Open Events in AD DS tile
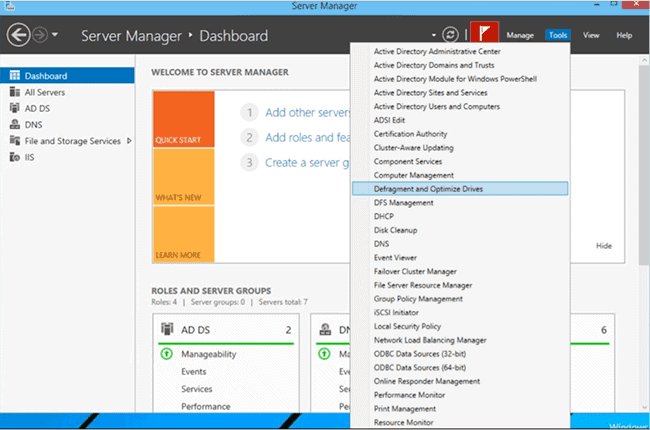The width and height of the screenshot is (650, 430). (x=194, y=372)
